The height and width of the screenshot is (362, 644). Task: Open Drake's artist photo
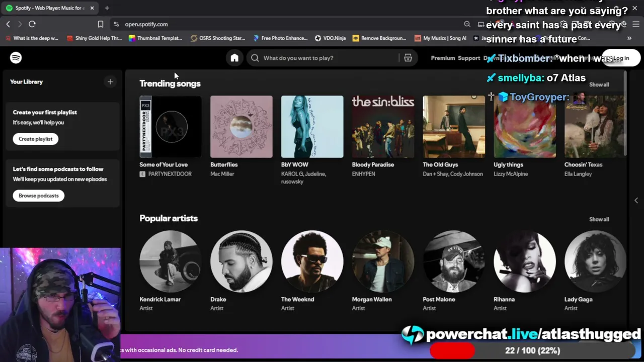click(x=242, y=261)
